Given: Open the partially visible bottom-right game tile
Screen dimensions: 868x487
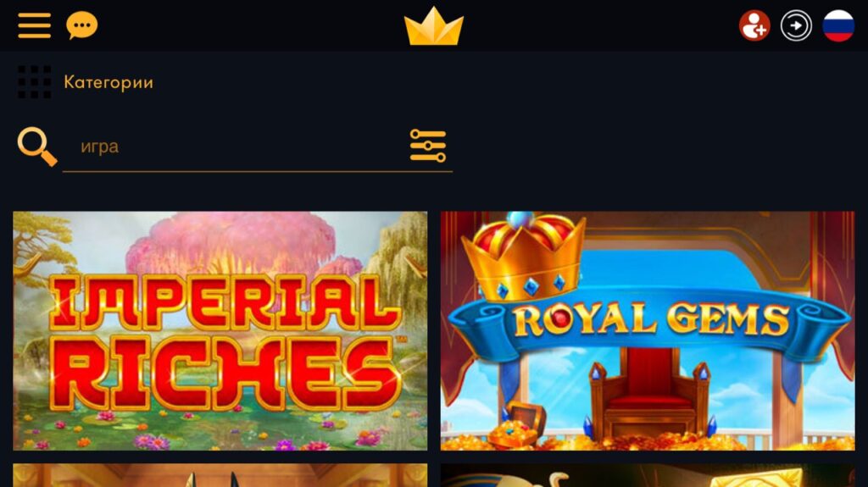Looking at the screenshot, I should pyautogui.click(x=648, y=475).
